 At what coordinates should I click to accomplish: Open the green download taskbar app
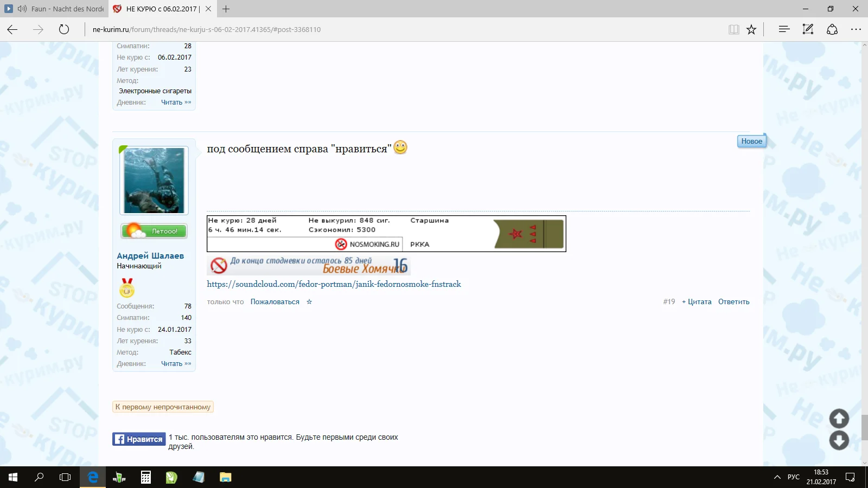coord(119,477)
